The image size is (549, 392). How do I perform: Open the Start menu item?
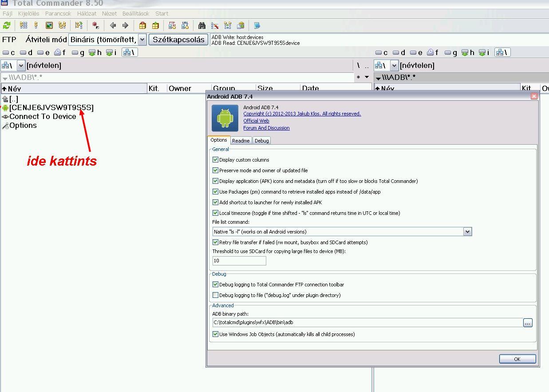(162, 13)
